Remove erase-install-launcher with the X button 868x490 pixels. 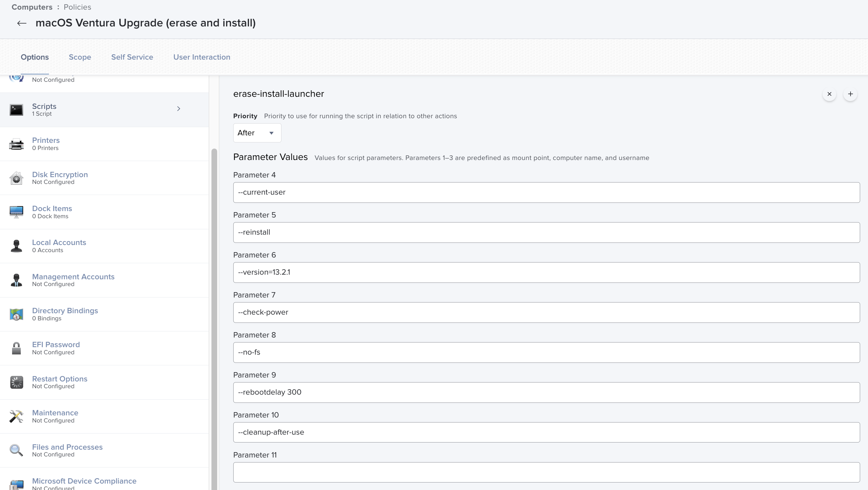tap(829, 94)
